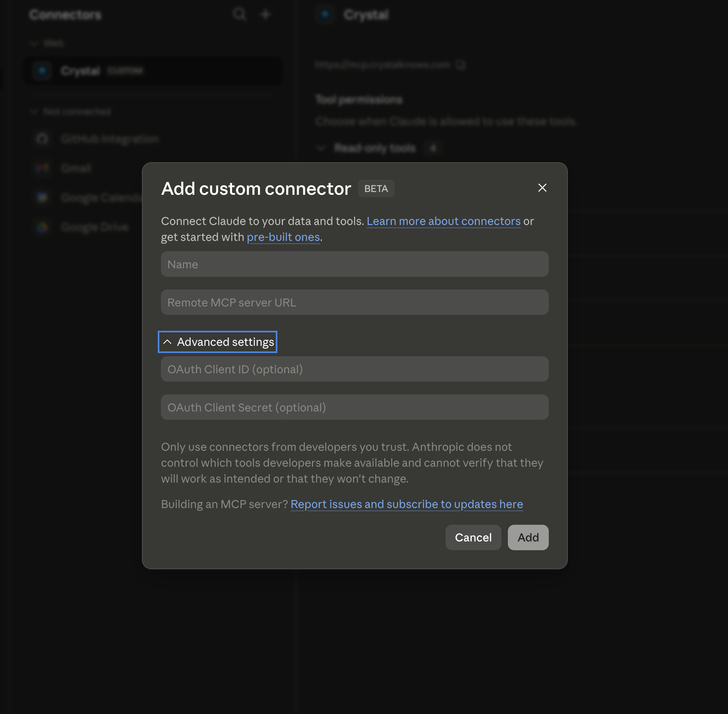
Task: Cancel adding the connector
Action: pos(473,537)
